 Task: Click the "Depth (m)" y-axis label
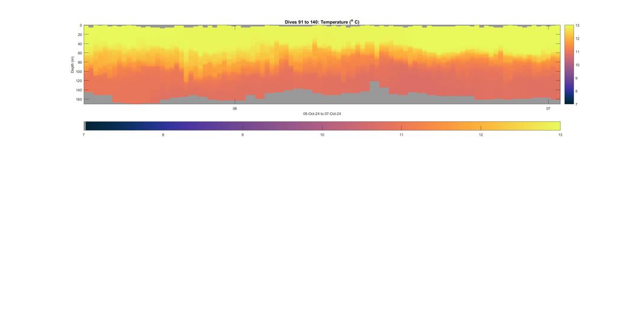click(72, 64)
